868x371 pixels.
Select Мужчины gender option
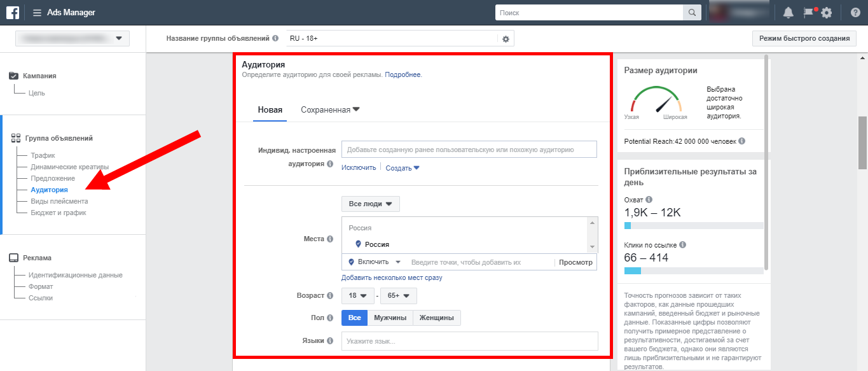[x=390, y=318]
